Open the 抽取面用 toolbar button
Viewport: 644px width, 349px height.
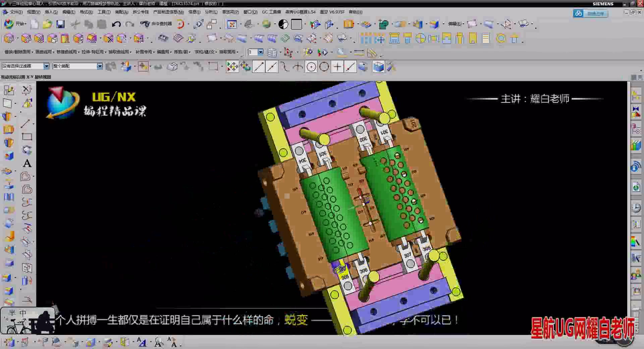[229, 52]
